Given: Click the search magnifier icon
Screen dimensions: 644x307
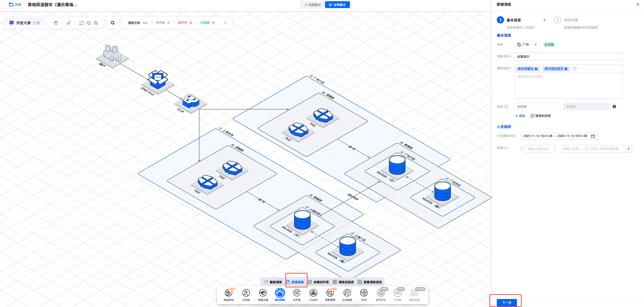Looking at the screenshot, I should [x=113, y=23].
